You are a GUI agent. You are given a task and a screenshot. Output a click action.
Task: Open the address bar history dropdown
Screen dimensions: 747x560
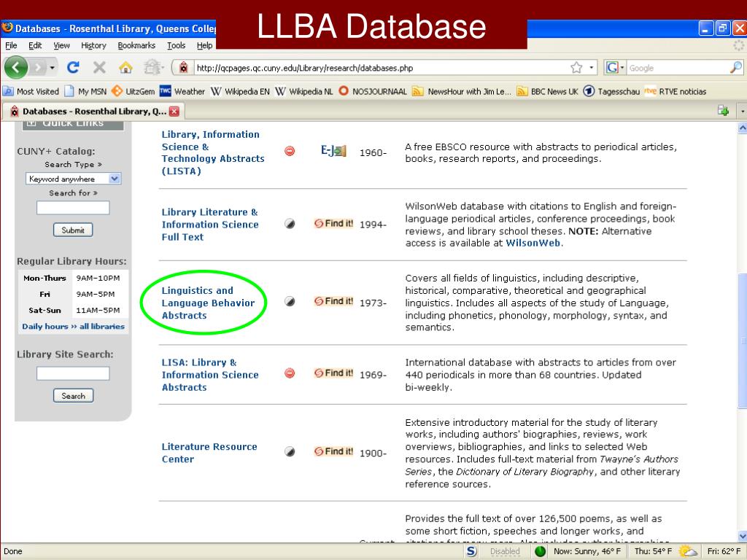tap(591, 68)
